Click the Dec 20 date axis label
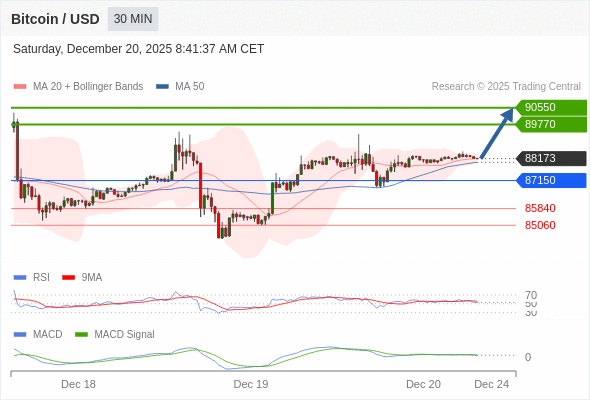 [423, 384]
